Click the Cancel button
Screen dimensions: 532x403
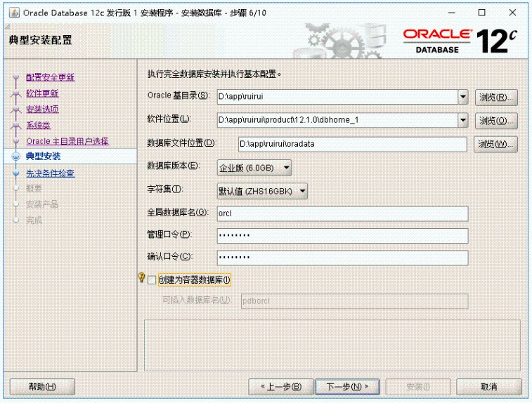tap(489, 386)
